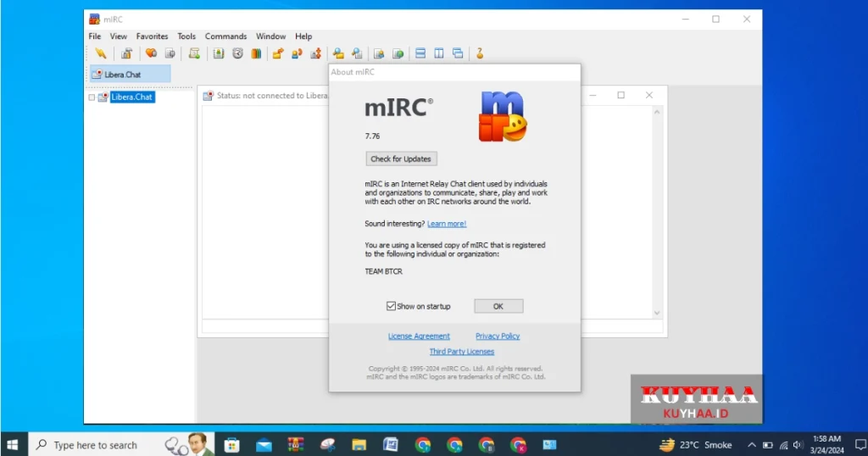Image resolution: width=868 pixels, height=456 pixels.
Task: Open WinRAR from the taskbar
Action: click(x=296, y=444)
